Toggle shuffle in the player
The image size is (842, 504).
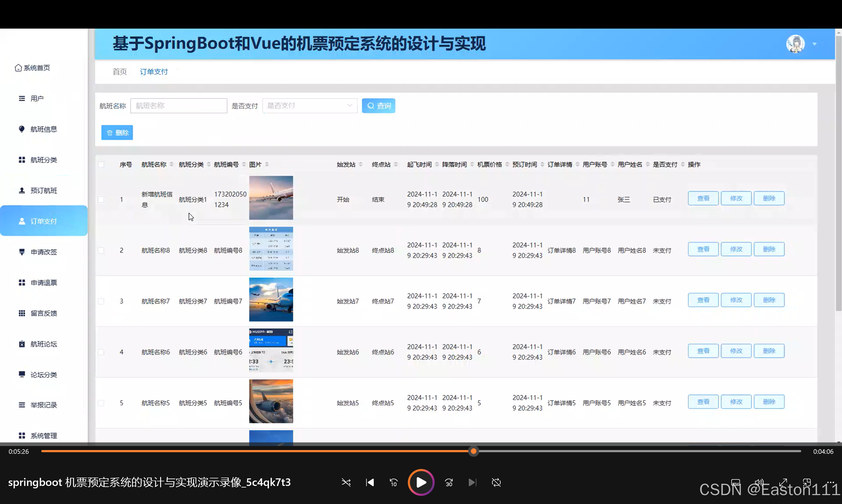click(346, 482)
